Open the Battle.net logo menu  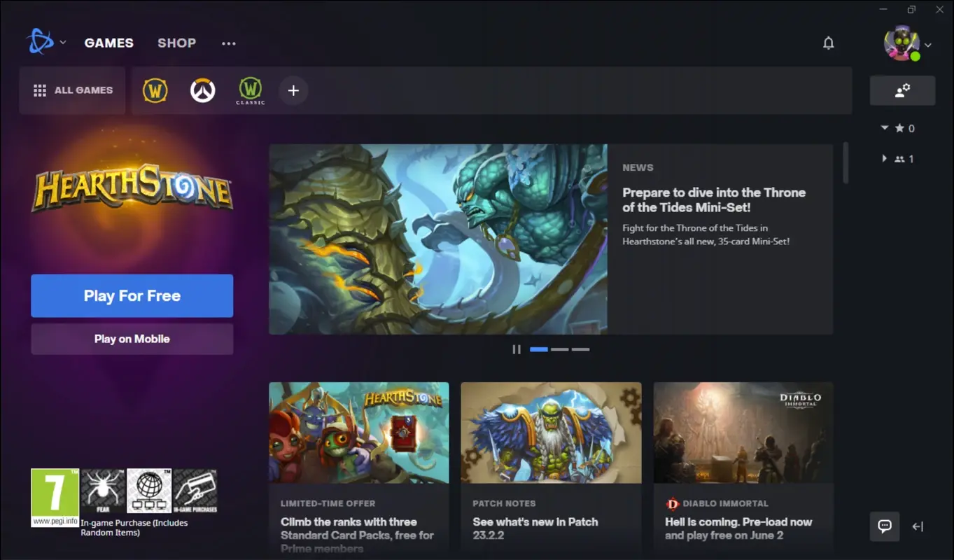[45, 42]
